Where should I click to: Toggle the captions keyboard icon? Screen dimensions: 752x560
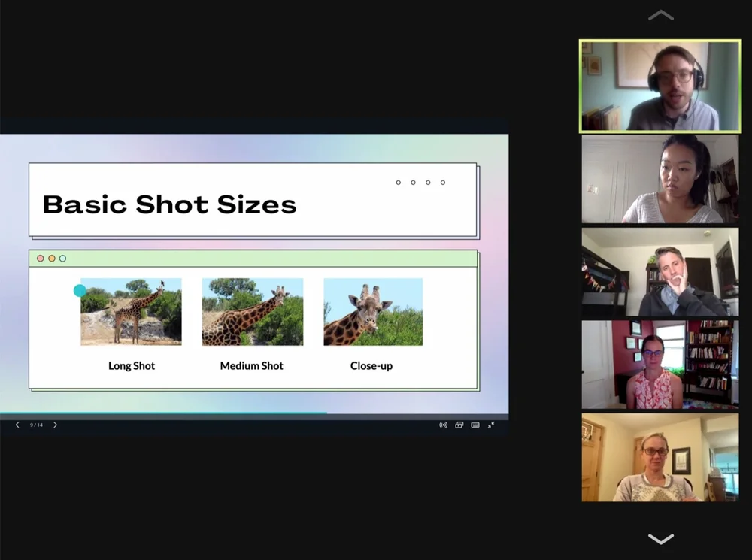pyautogui.click(x=475, y=425)
